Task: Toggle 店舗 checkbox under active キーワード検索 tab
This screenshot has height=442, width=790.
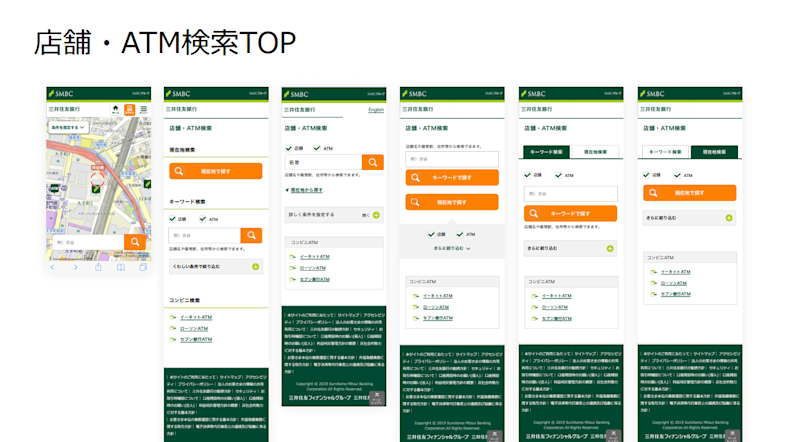Action: (528, 175)
